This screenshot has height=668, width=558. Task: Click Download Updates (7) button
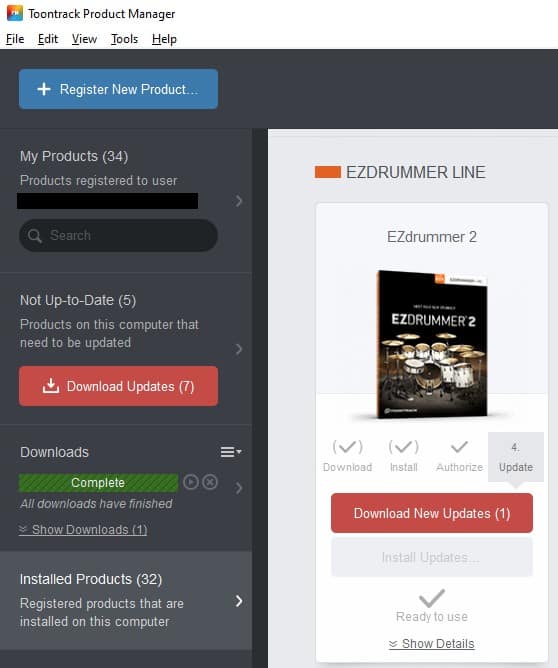pos(118,386)
